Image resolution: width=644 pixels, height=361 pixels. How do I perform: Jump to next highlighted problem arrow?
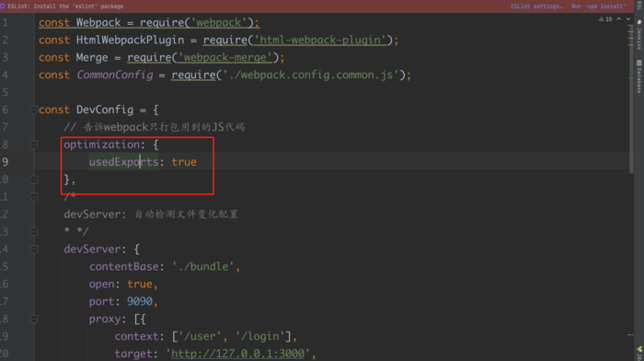628,19
